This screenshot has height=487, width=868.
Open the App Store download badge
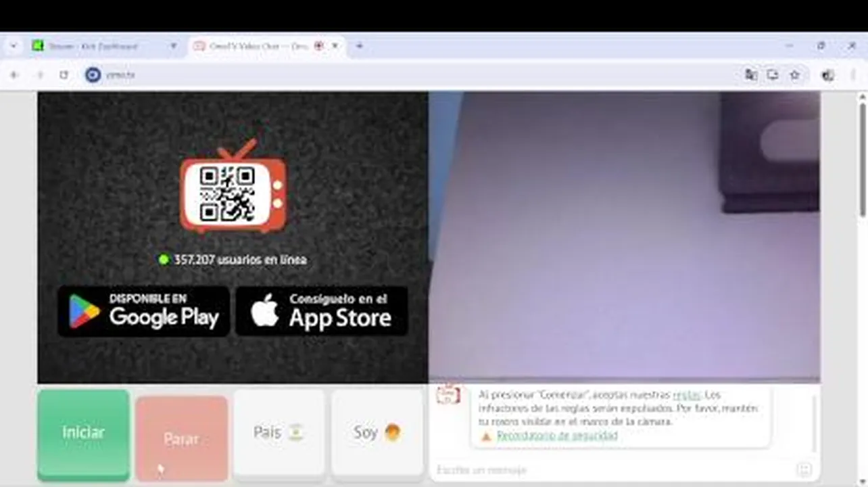pos(321,311)
